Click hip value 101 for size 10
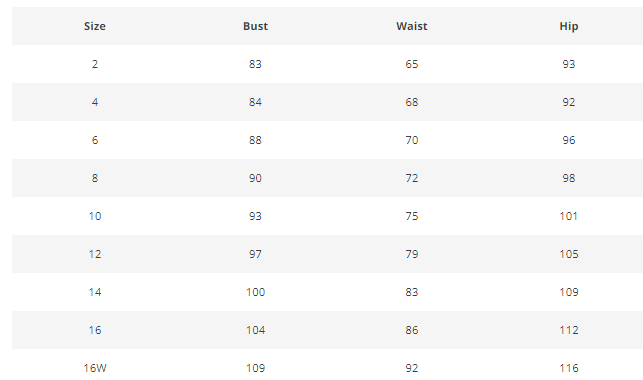The height and width of the screenshot is (380, 643). pyautogui.click(x=569, y=216)
